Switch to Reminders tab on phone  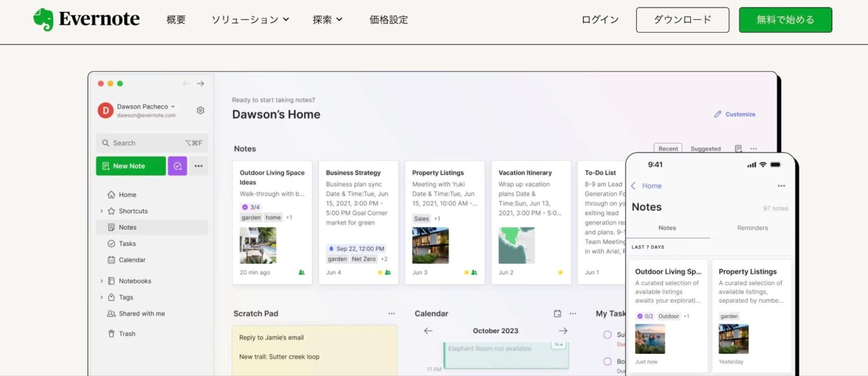point(752,228)
